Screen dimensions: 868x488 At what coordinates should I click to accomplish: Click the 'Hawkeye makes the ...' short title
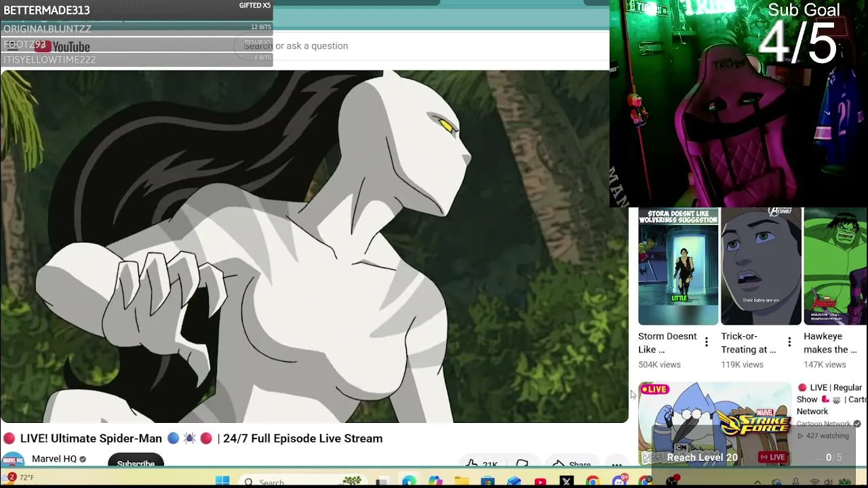pyautogui.click(x=830, y=343)
